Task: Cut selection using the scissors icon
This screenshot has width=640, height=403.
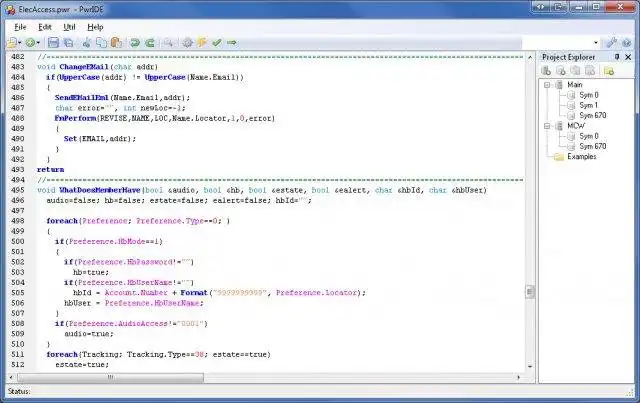Action: pyautogui.click(x=87, y=42)
